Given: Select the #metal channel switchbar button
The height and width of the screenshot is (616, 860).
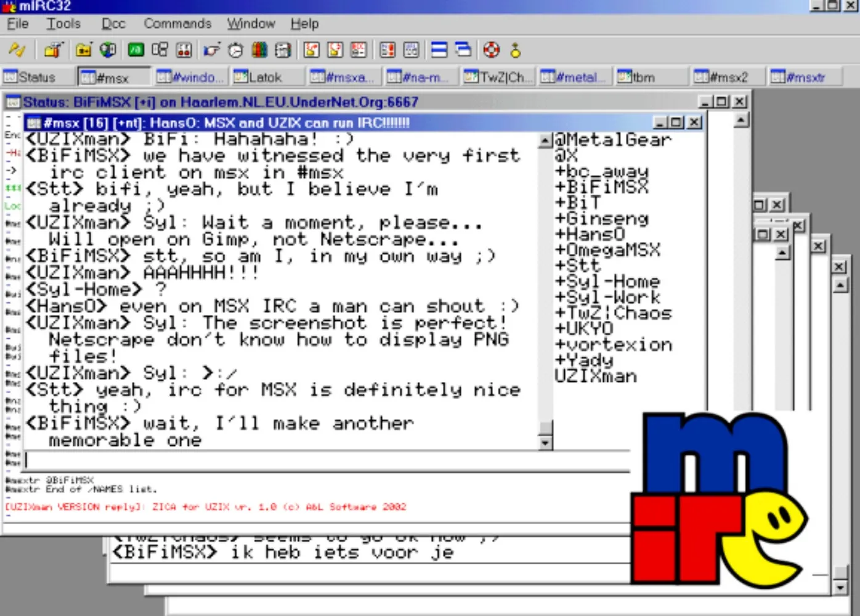Looking at the screenshot, I should pyautogui.click(x=574, y=77).
